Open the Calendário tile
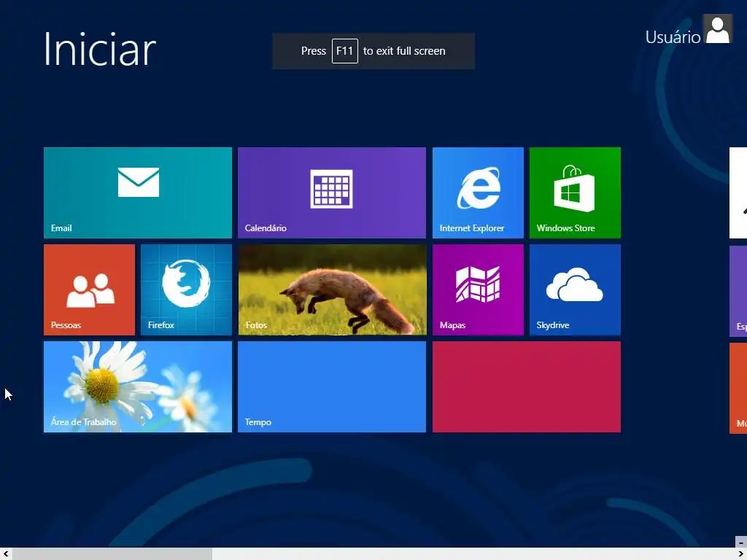The width and height of the screenshot is (747, 560). pyautogui.click(x=332, y=192)
